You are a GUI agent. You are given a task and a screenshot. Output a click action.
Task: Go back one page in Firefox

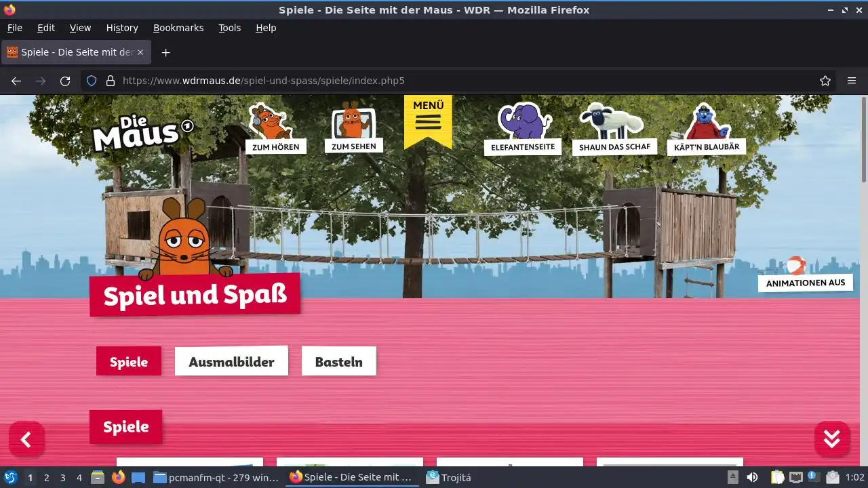tap(16, 81)
